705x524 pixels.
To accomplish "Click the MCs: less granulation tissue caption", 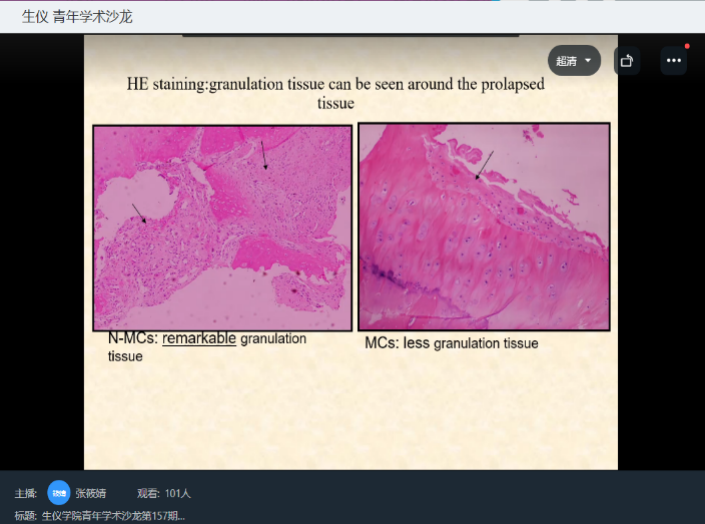I will point(451,343).
